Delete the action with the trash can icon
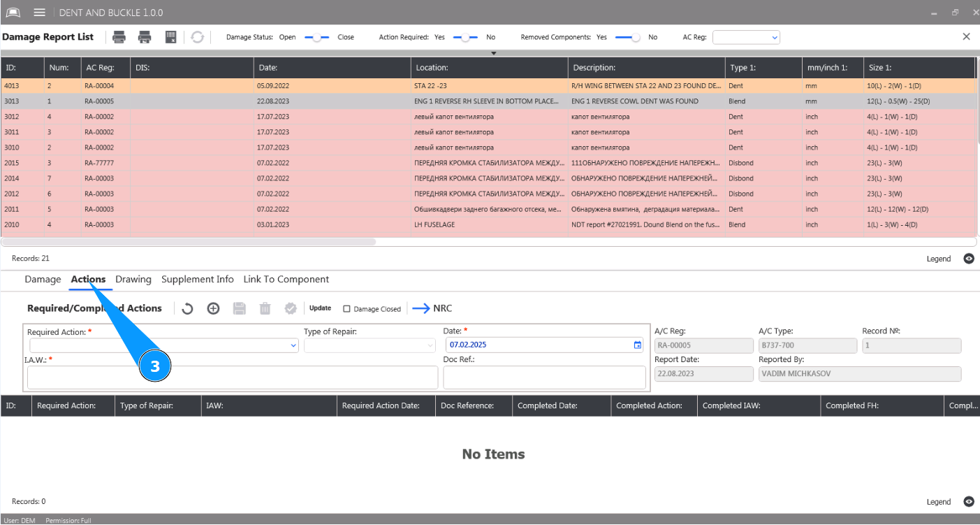Image resolution: width=980 pixels, height=525 pixels. click(x=265, y=308)
